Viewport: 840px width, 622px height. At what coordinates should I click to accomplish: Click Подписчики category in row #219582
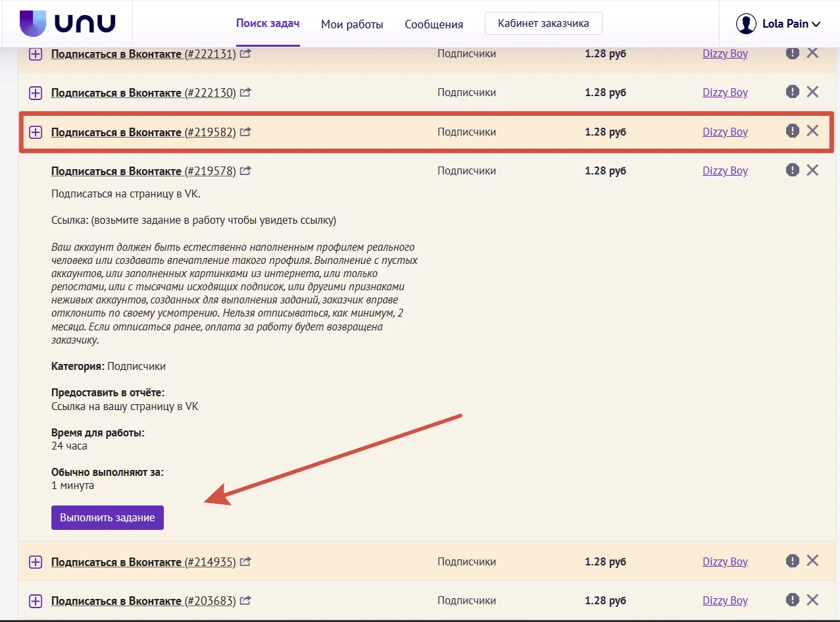coord(466,132)
